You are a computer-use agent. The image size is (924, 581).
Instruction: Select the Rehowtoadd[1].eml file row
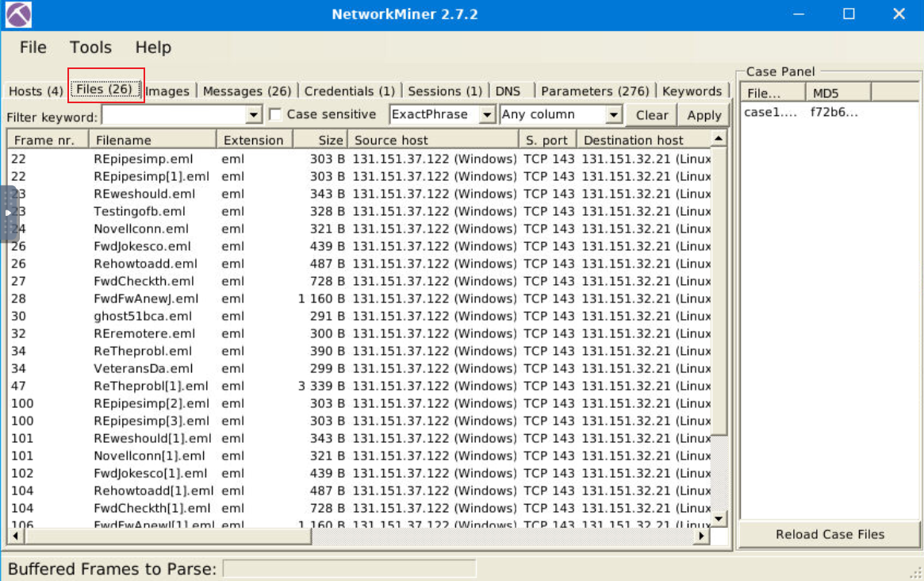pos(360,491)
